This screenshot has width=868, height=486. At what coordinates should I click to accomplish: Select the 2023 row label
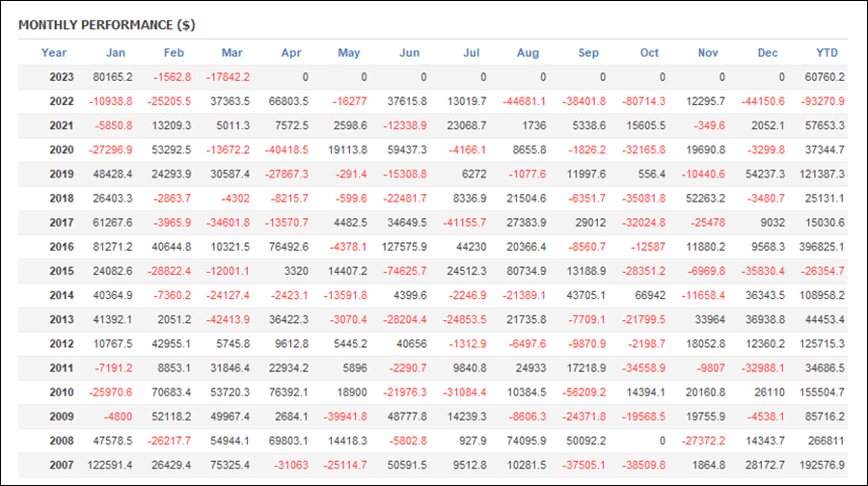point(62,77)
